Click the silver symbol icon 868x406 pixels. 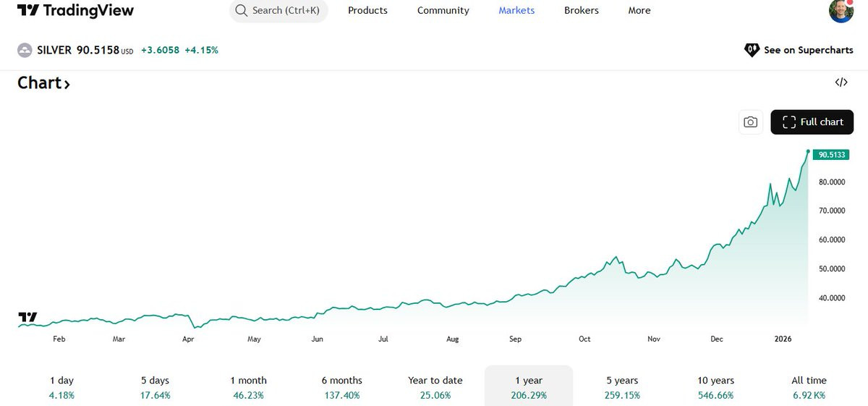(x=25, y=50)
